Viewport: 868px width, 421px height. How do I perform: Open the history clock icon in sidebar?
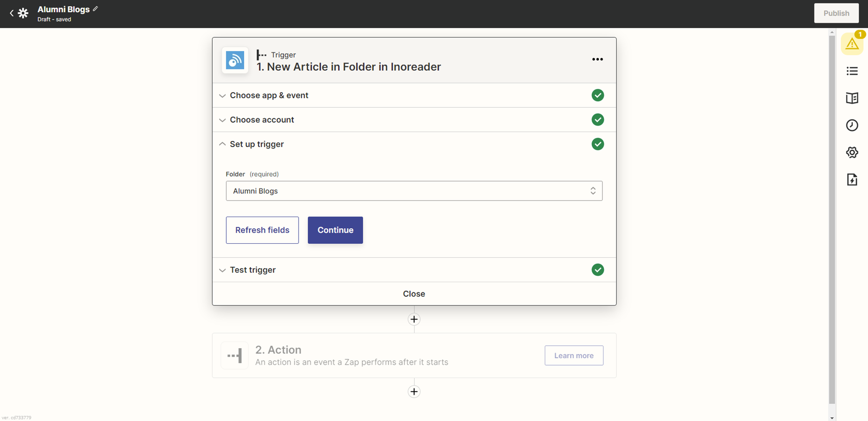tap(852, 125)
